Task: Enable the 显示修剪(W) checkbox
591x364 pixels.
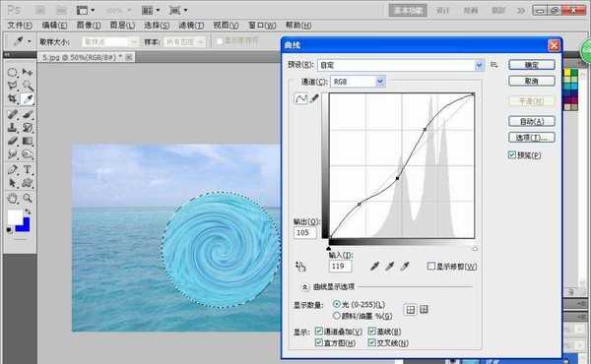Action: (x=431, y=266)
